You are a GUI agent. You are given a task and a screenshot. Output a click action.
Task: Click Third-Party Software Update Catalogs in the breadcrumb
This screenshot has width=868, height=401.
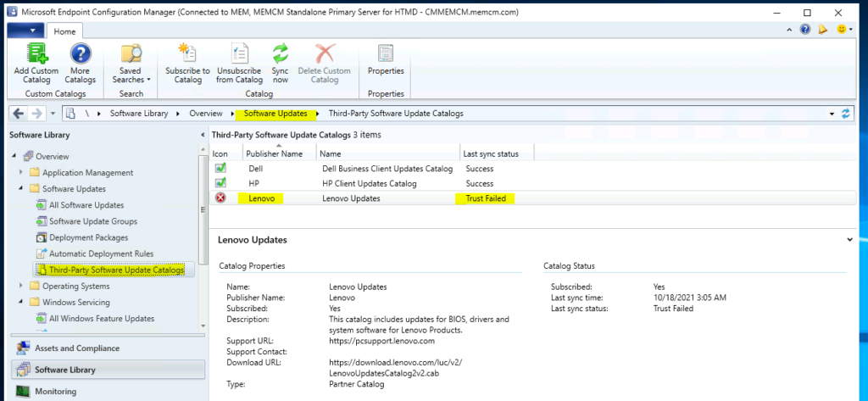coord(396,114)
